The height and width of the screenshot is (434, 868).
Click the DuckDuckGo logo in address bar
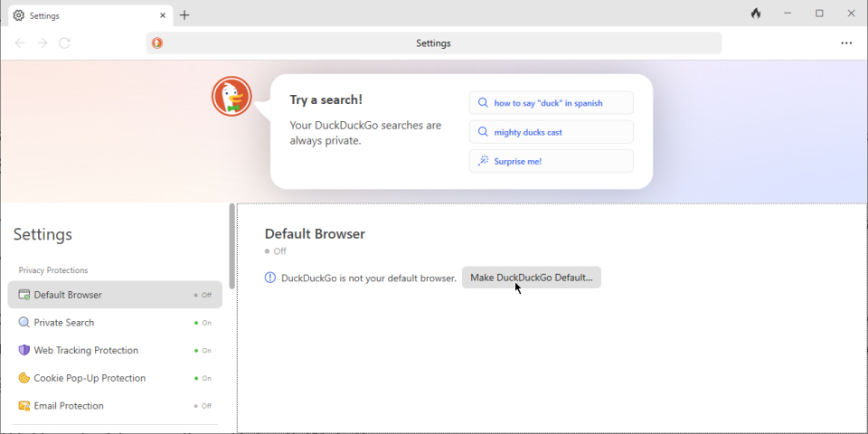[x=157, y=43]
